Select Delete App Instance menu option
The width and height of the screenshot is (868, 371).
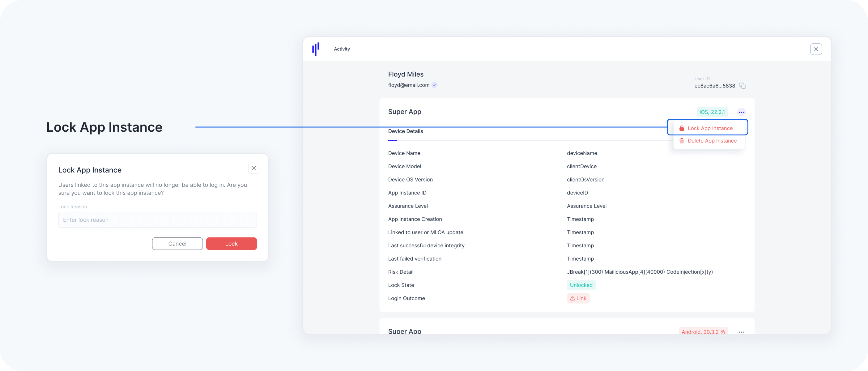click(712, 141)
